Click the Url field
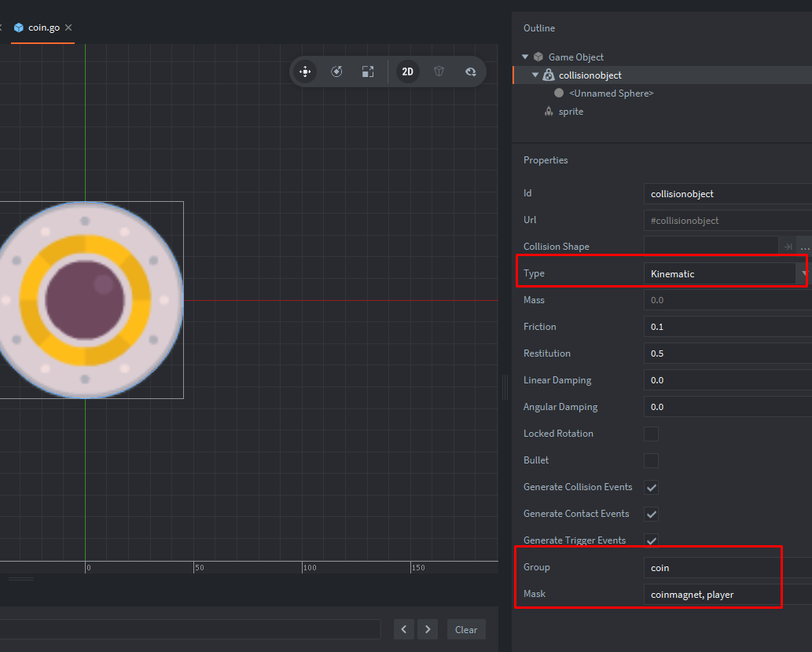Viewport: 812px width, 652px height. pos(728,221)
